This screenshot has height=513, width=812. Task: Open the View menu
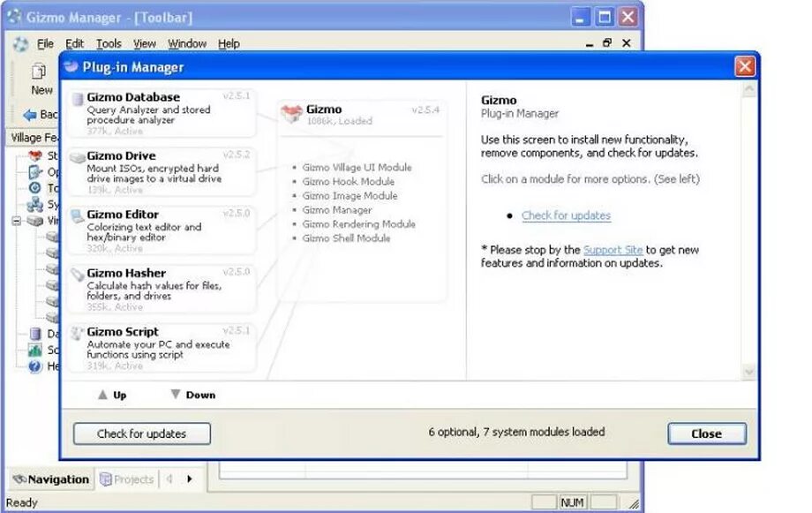point(145,43)
